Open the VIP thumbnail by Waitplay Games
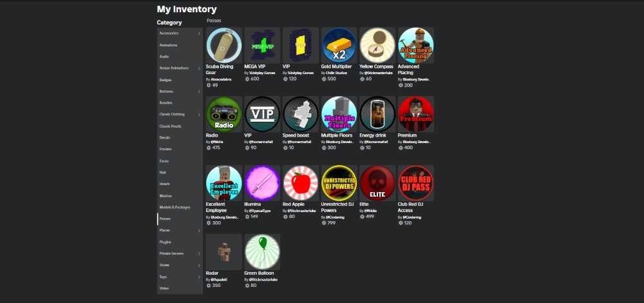Viewport: 644px width, 303px height. (301, 45)
